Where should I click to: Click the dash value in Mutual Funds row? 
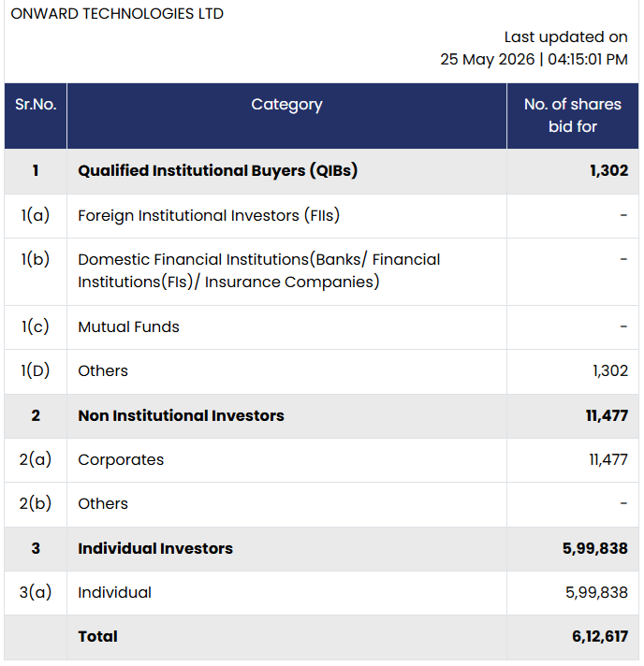[623, 326]
